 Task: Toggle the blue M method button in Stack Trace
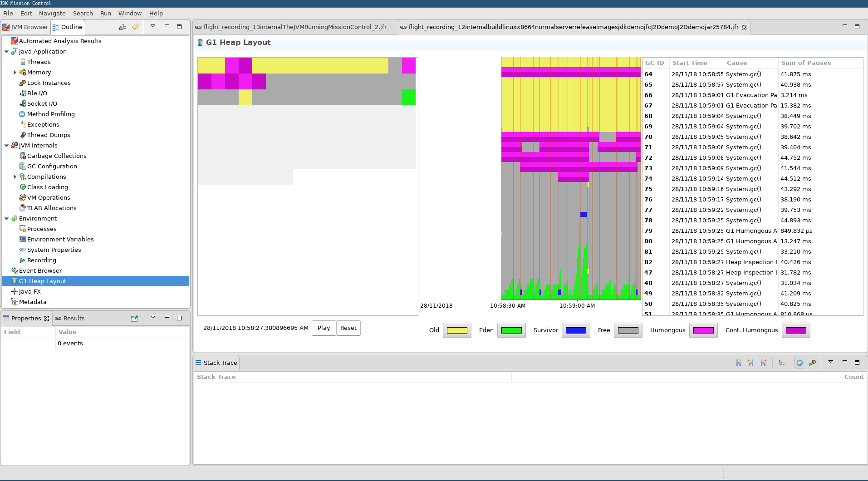point(799,363)
